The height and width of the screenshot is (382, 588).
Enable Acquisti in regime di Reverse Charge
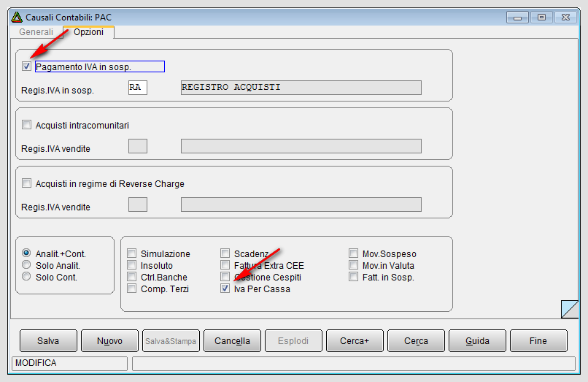point(26,183)
